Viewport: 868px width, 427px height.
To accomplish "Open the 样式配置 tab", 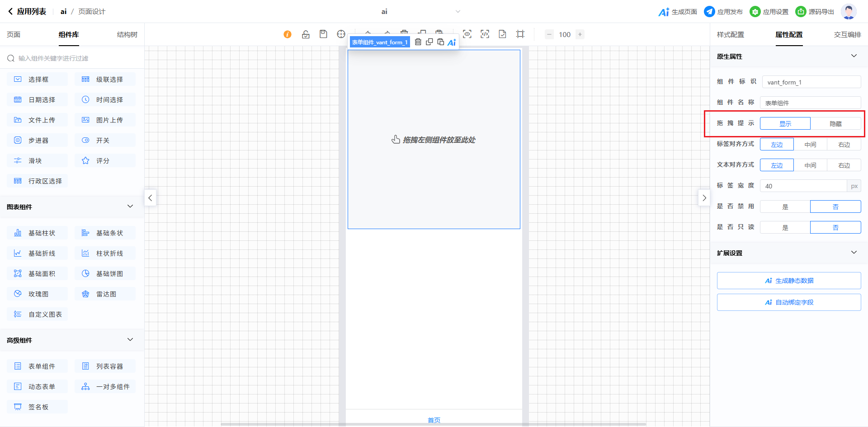I will pyautogui.click(x=730, y=35).
